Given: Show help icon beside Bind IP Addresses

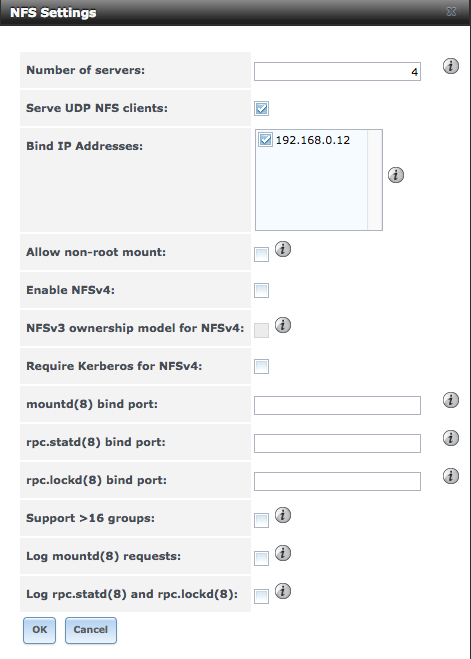Looking at the screenshot, I should (x=395, y=175).
